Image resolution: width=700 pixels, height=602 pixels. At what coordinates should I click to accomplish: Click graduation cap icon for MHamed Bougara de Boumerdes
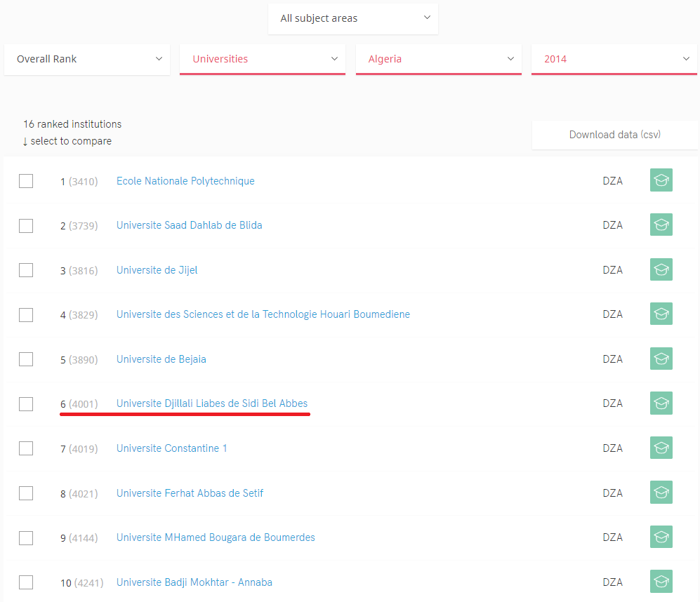pos(661,537)
